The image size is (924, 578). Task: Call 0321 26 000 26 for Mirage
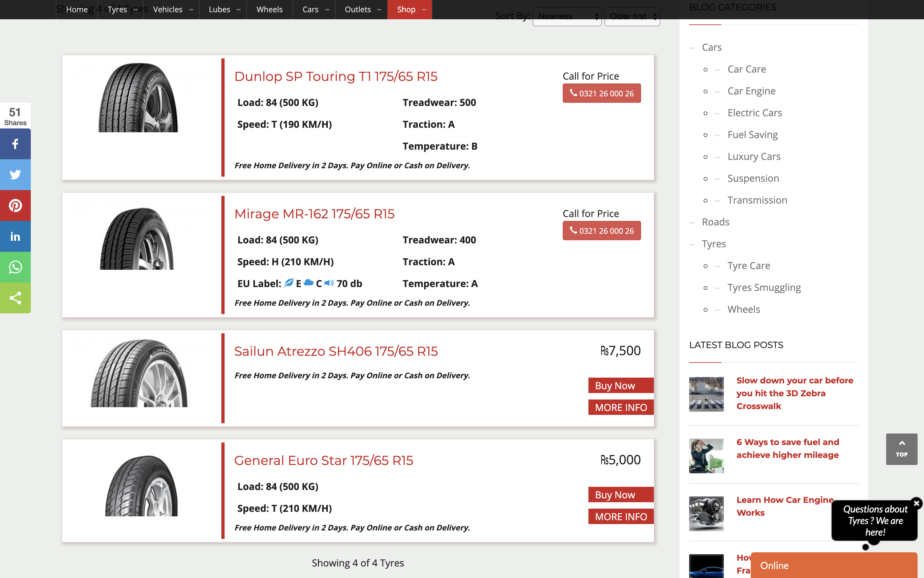[x=602, y=231]
